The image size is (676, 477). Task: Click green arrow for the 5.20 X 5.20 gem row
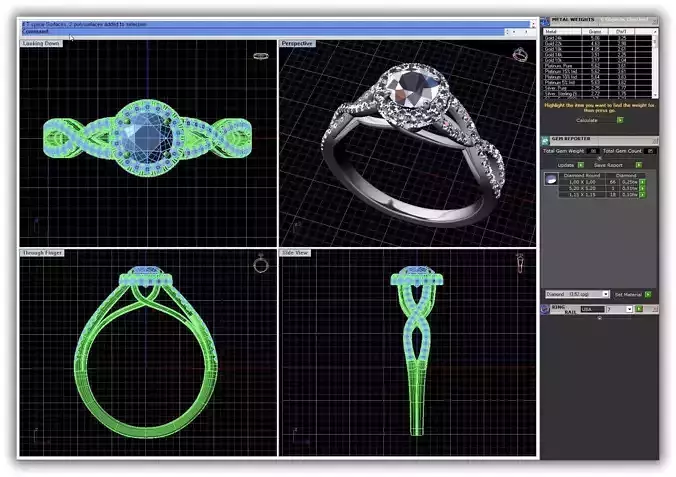pyautogui.click(x=642, y=188)
